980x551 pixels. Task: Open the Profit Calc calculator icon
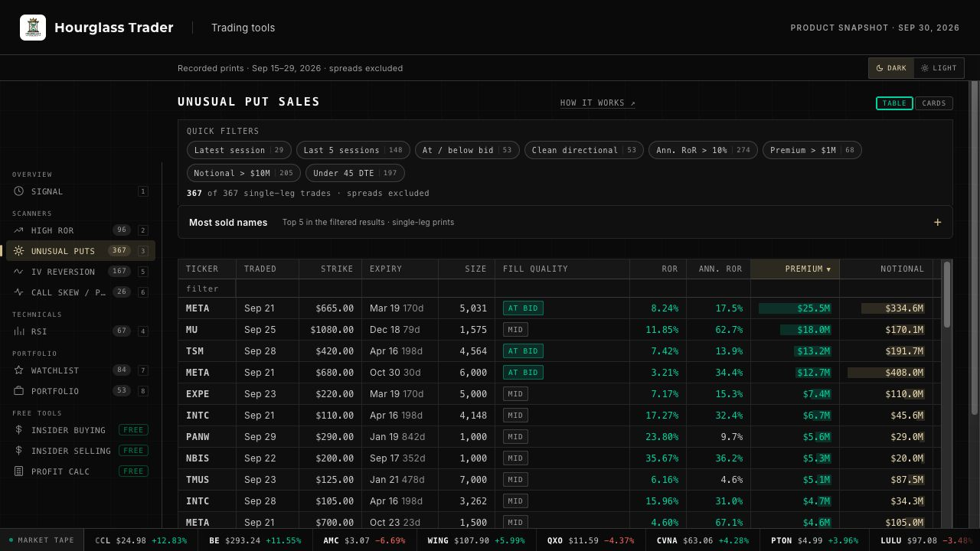[18, 471]
